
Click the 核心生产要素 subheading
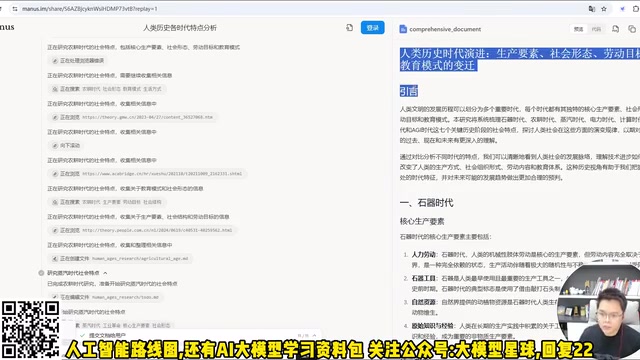pos(422,221)
